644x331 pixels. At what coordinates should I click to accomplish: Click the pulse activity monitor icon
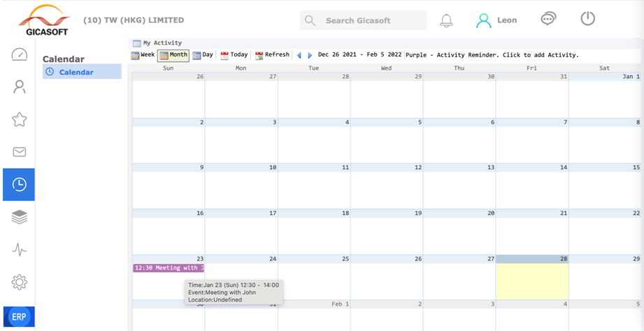click(x=19, y=250)
